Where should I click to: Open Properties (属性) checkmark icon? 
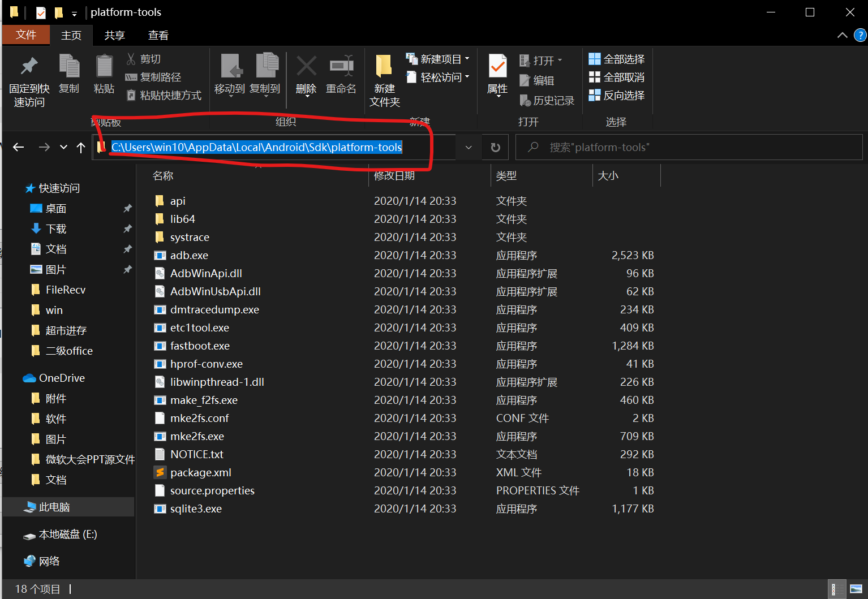498,67
